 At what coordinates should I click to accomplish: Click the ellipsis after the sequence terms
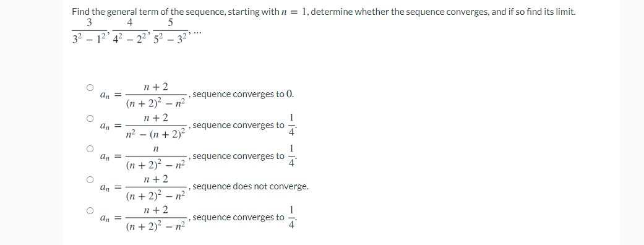(197, 36)
